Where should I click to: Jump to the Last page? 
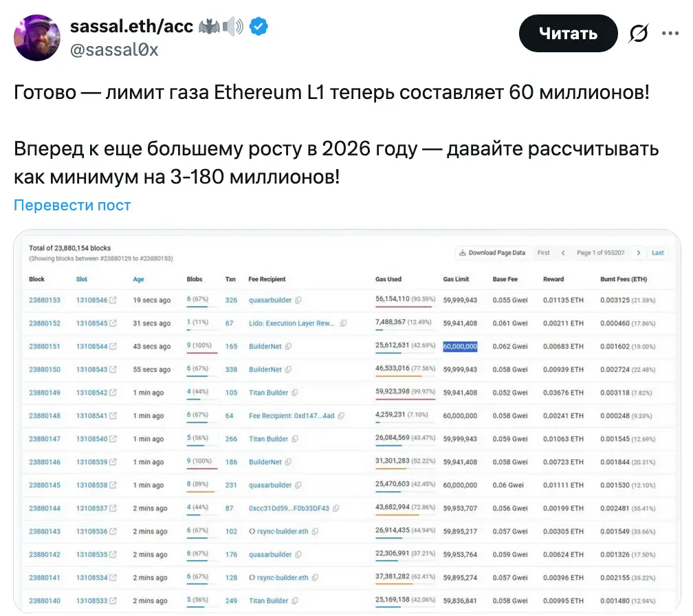tap(658, 253)
